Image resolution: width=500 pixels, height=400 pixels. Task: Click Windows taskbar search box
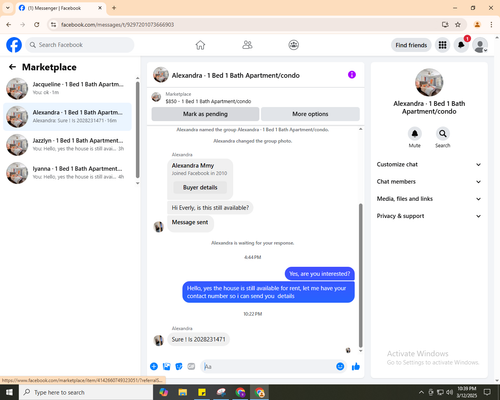click(x=86, y=392)
